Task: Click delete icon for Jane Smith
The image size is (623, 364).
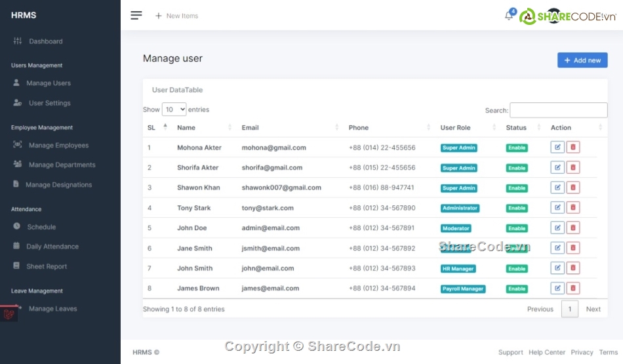Action: click(573, 248)
